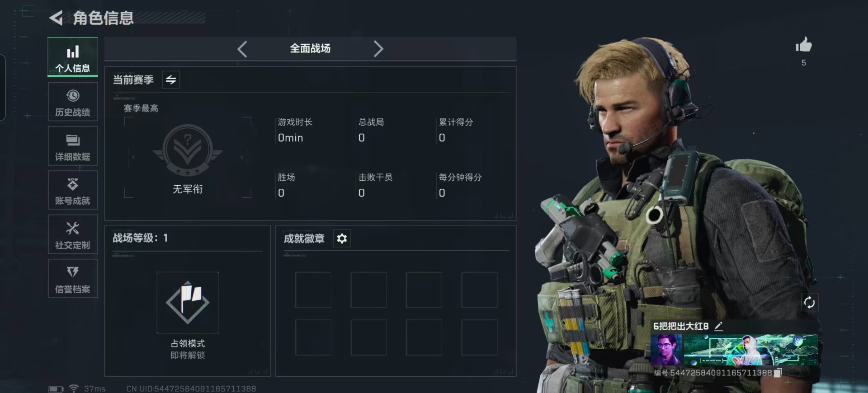This screenshot has width=868, height=393.
Task: Open the 历史战绩 sidebar tab
Action: tap(73, 102)
